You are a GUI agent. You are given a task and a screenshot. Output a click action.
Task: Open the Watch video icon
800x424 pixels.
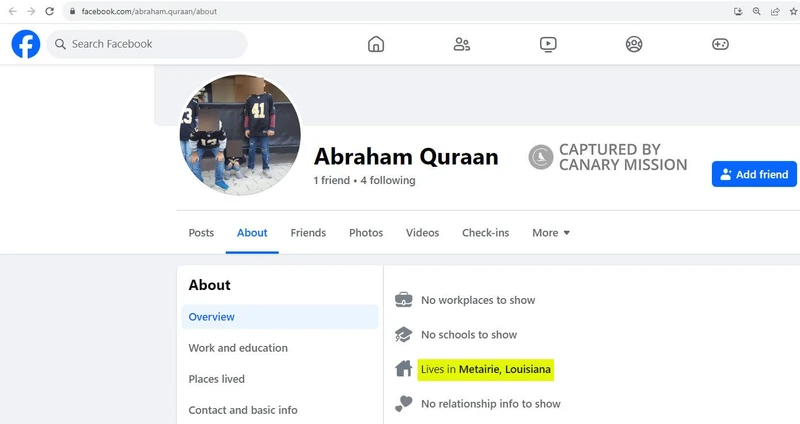[548, 44]
